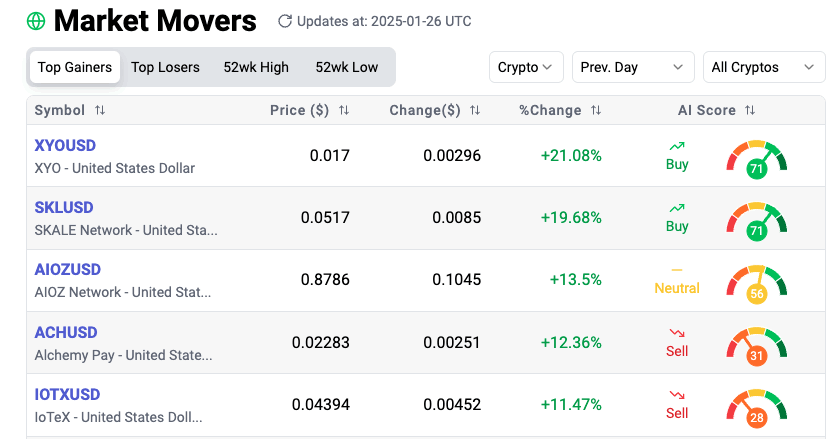Open the ACHUSD symbol link
Viewport: 836px width, 439px height.
[x=66, y=332]
